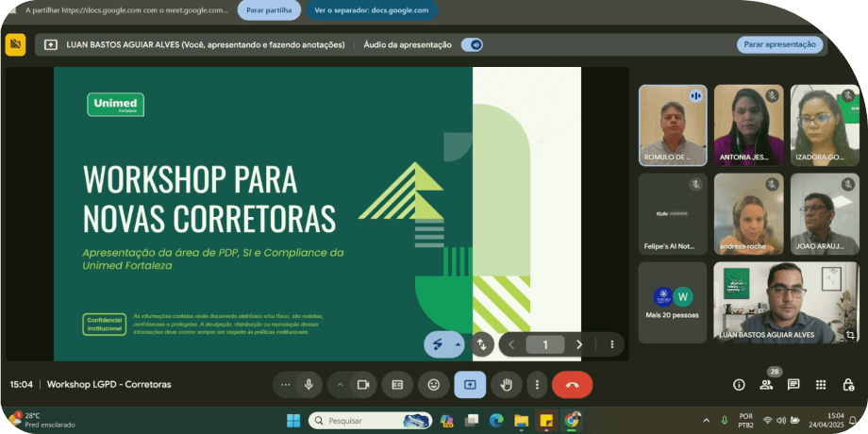Click the share screen icon

point(470,384)
